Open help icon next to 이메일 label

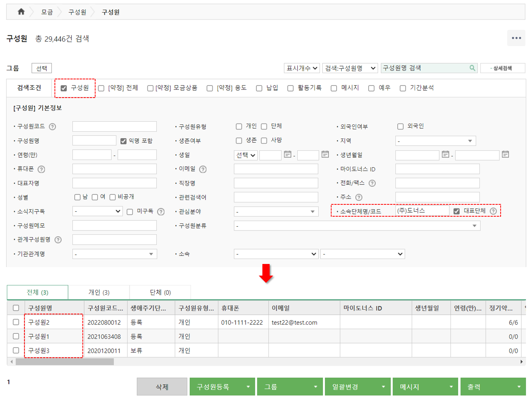pos(203,169)
